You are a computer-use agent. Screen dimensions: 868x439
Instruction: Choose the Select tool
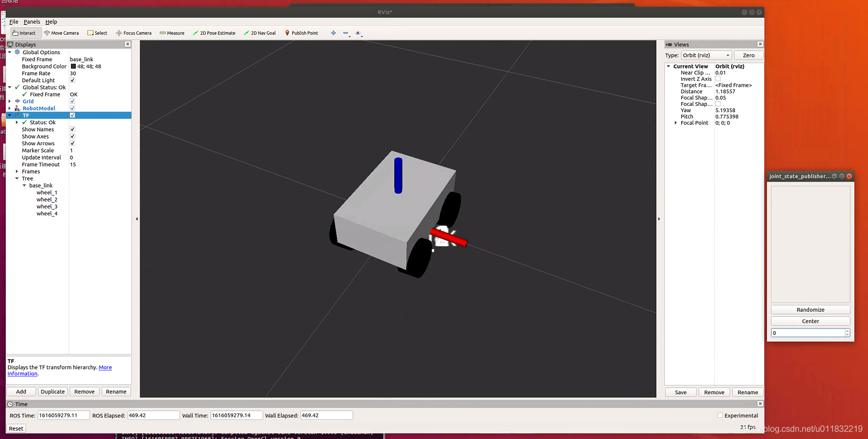97,33
